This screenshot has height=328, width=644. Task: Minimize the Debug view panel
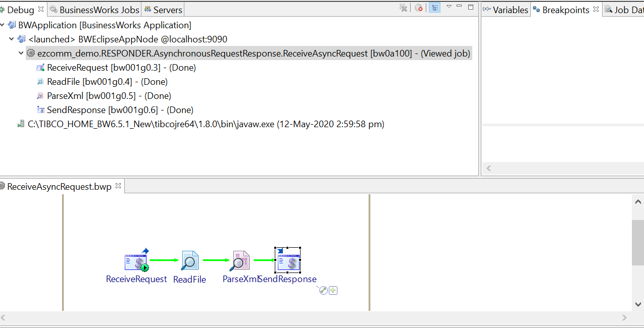point(459,6)
